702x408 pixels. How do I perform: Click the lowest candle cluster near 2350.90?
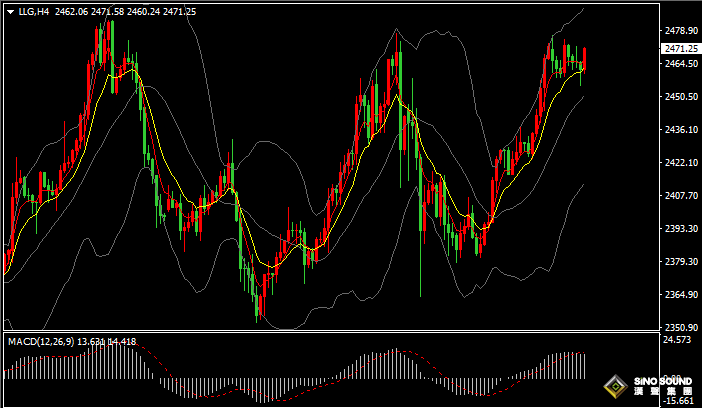[260, 305]
